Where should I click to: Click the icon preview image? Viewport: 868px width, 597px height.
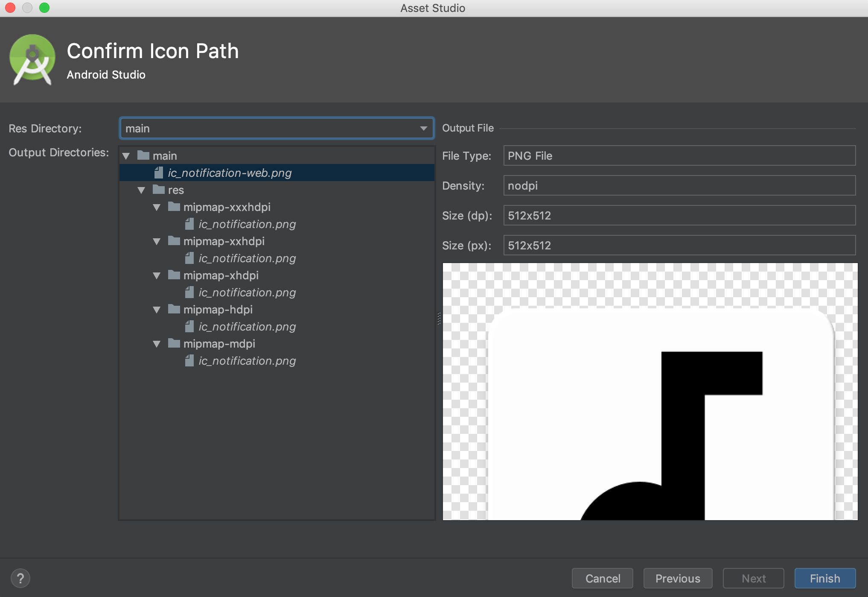coord(650,391)
